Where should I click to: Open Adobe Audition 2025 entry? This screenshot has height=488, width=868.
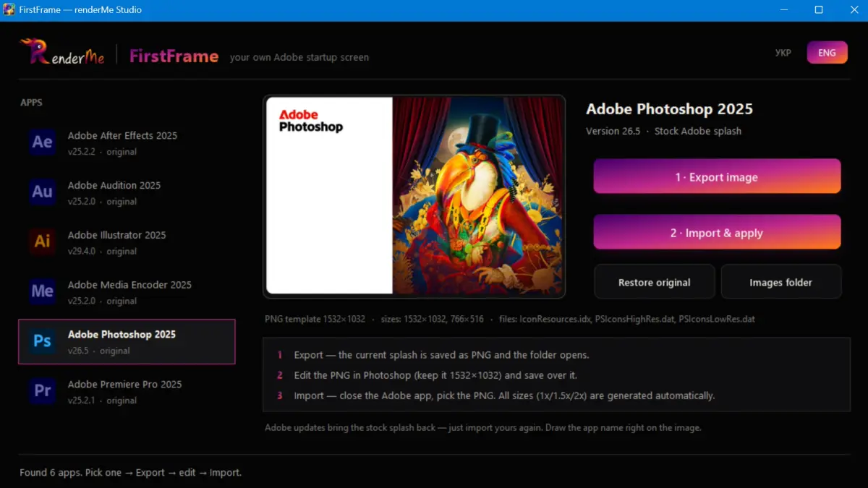pyautogui.click(x=127, y=192)
